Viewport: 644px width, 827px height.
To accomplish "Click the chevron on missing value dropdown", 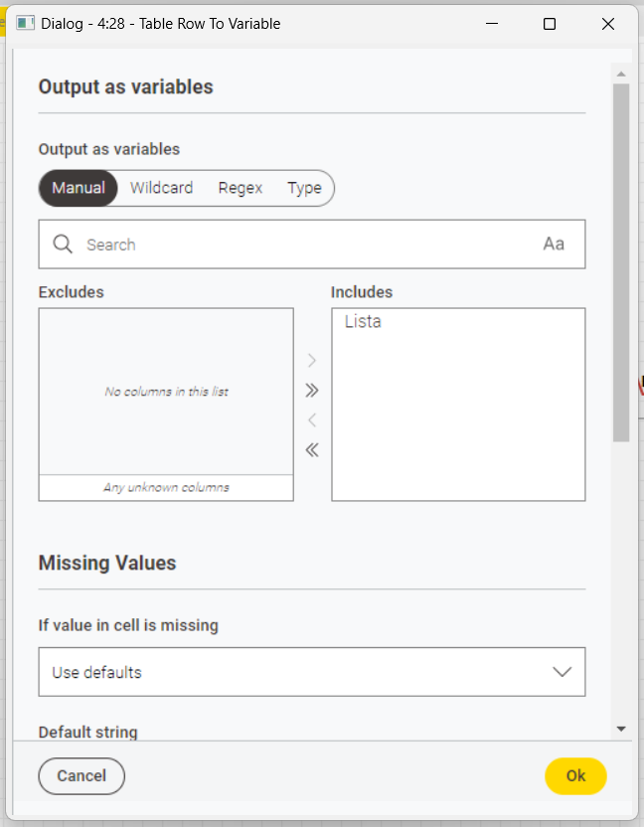I will [562, 672].
